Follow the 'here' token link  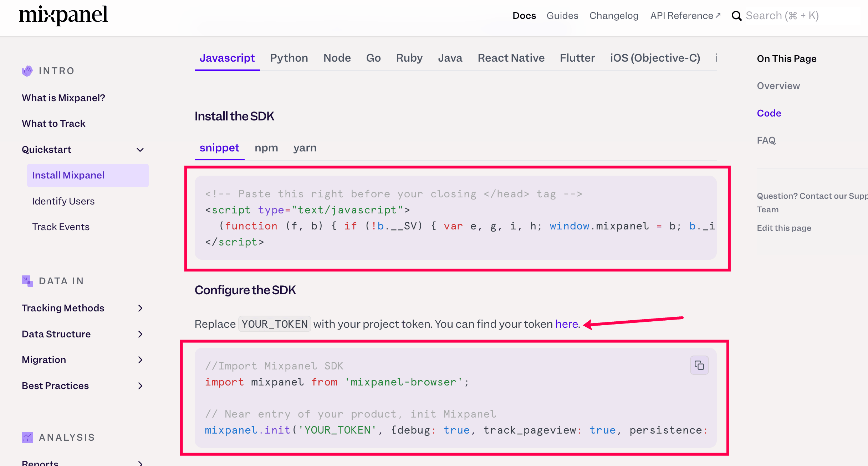click(x=566, y=324)
